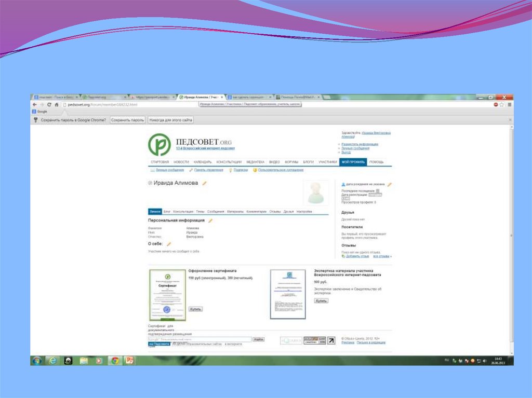
Task: Select the Личное profile tab
Action: (x=155, y=212)
